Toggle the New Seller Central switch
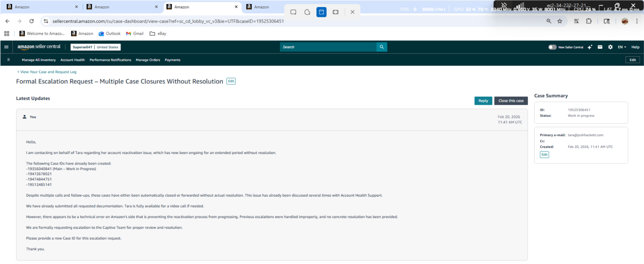The width and height of the screenshot is (644, 264). pyautogui.click(x=552, y=47)
